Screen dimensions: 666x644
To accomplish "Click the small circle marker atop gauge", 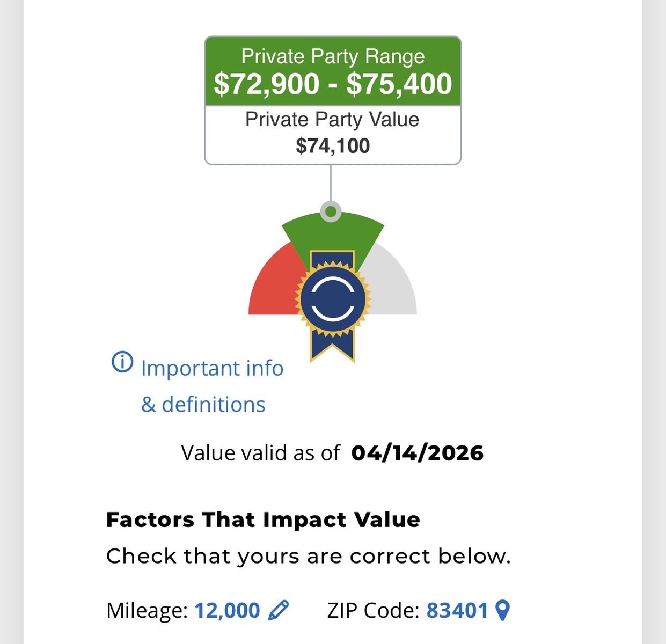I will (331, 211).
